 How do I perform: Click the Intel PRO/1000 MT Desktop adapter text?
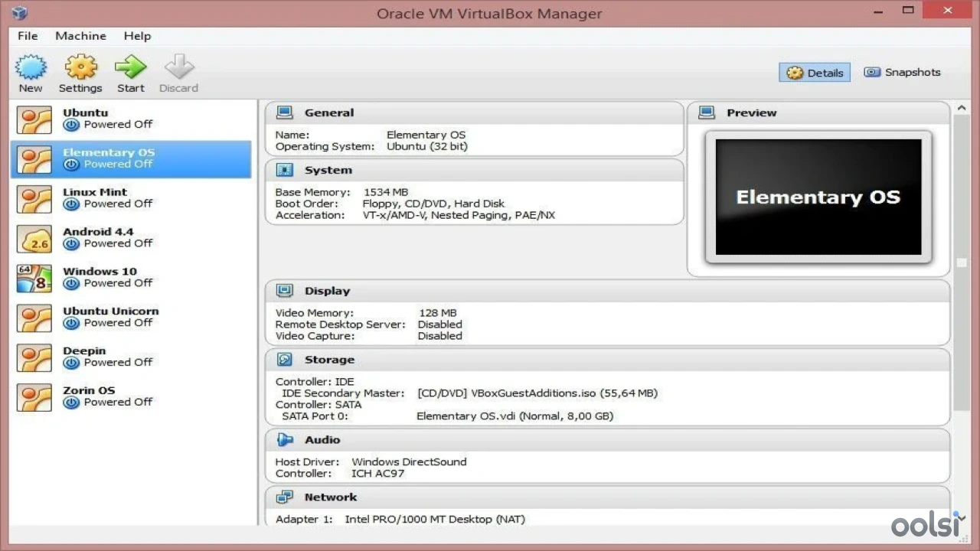point(435,520)
